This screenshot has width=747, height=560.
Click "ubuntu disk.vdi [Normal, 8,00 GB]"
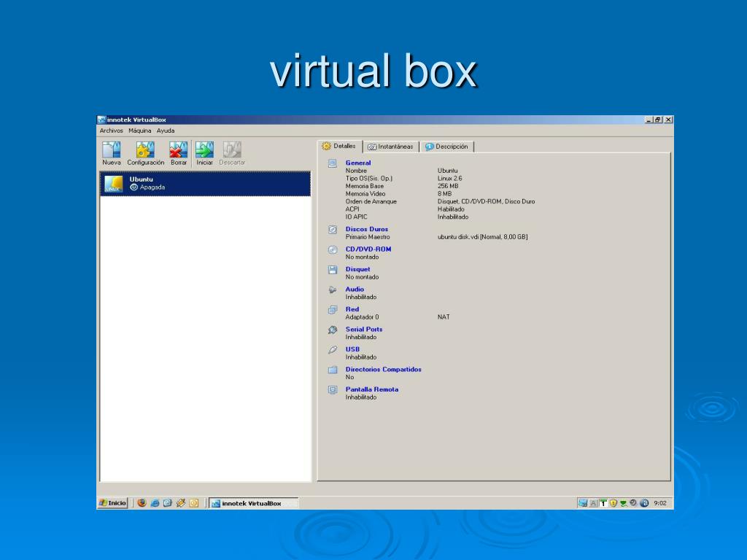483,237
